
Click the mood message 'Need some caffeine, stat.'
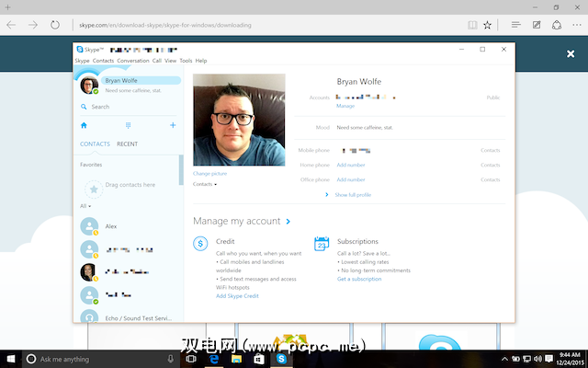[365, 128]
